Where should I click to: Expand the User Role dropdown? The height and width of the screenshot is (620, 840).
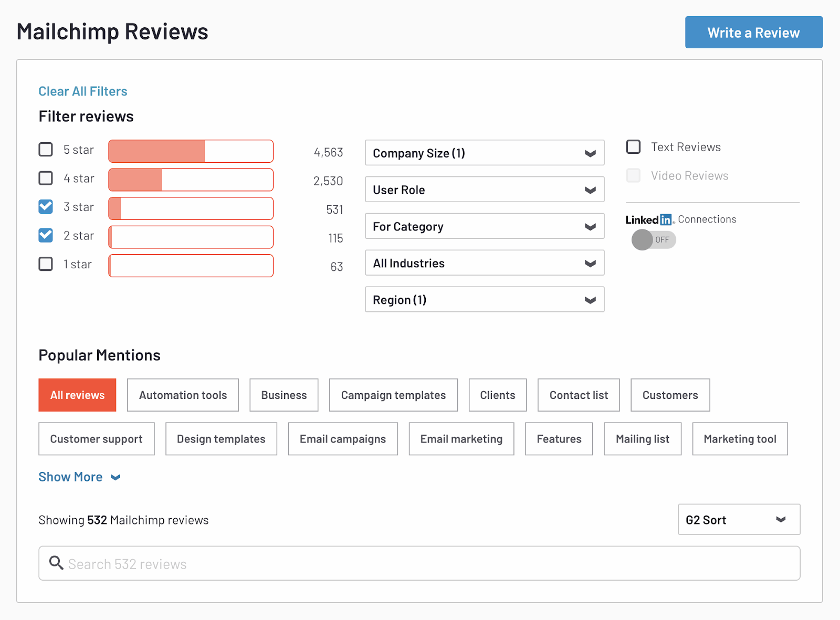tap(484, 190)
